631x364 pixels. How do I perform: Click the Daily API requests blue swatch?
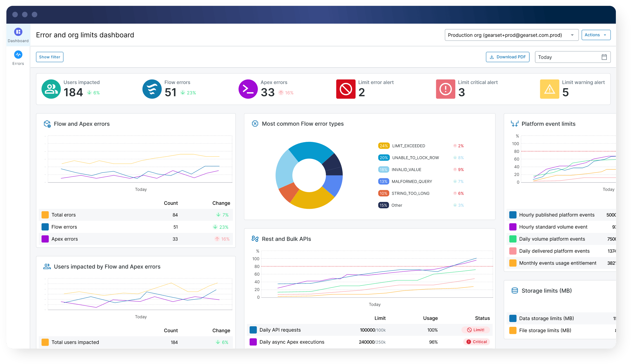[x=253, y=330]
